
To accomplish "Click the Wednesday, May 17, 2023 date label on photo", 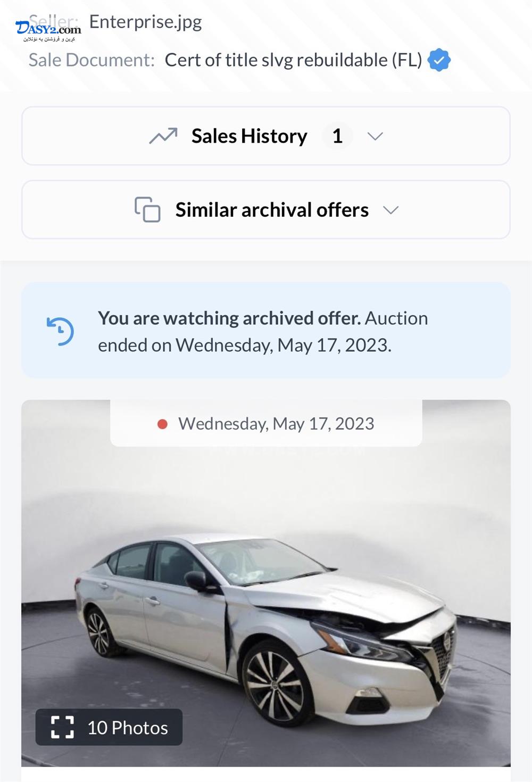I will (276, 424).
